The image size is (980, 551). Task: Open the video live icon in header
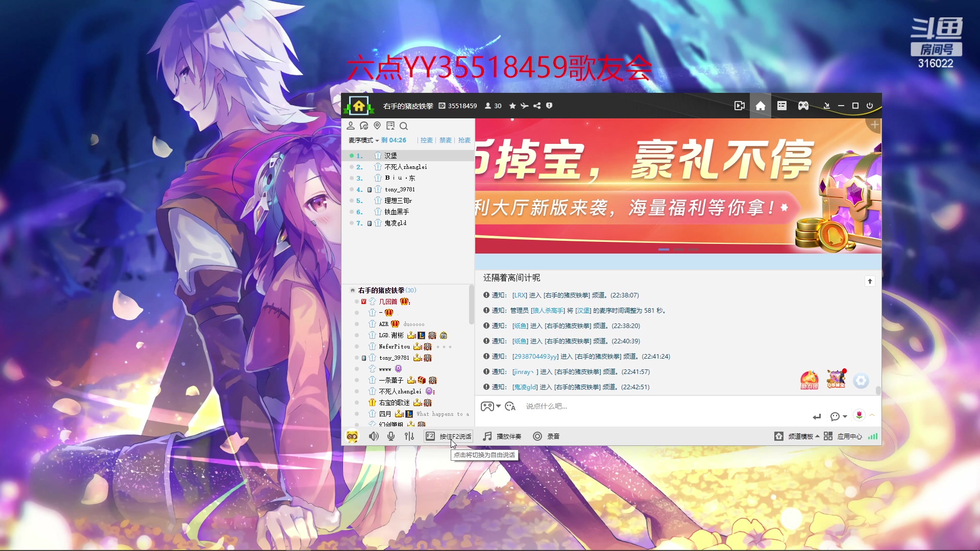click(x=739, y=106)
